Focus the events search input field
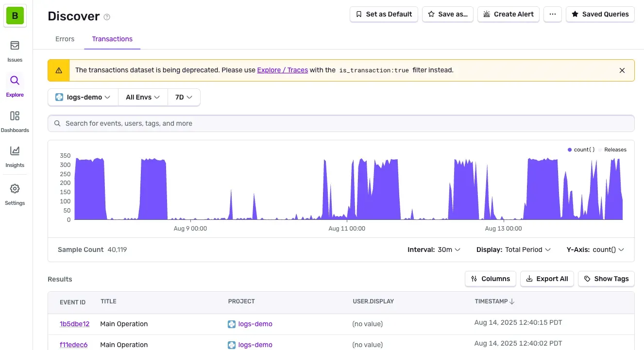 point(341,123)
